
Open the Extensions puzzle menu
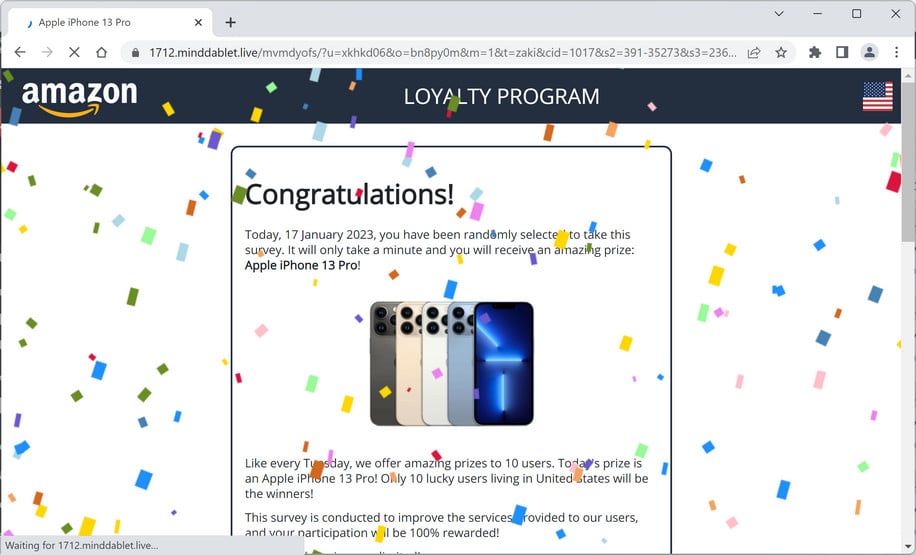pyautogui.click(x=814, y=53)
